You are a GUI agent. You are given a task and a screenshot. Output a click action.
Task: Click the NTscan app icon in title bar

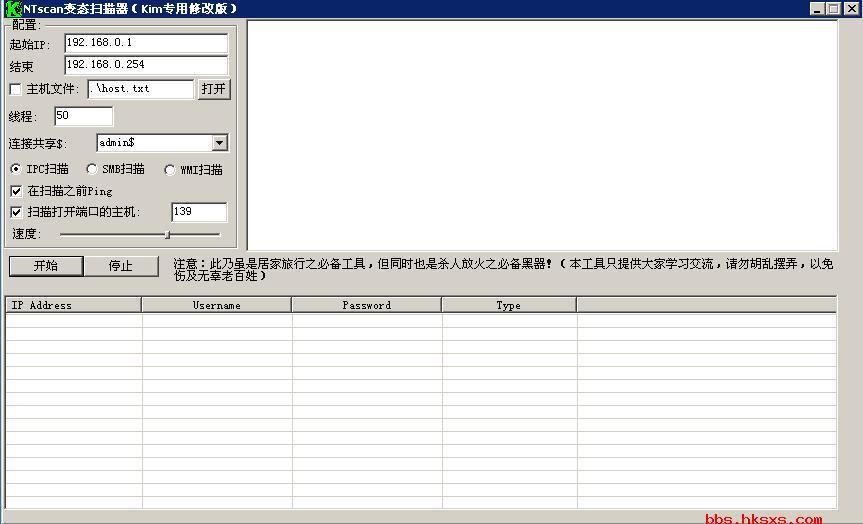[13, 9]
